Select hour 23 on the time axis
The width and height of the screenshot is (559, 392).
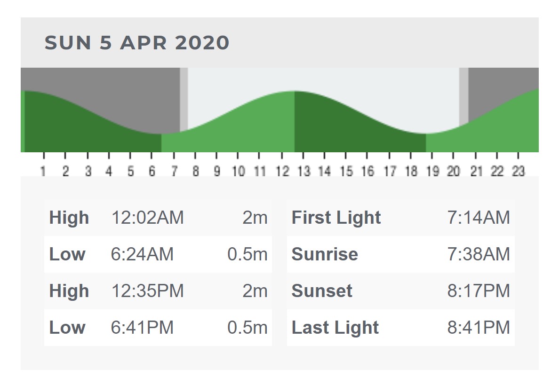point(518,171)
